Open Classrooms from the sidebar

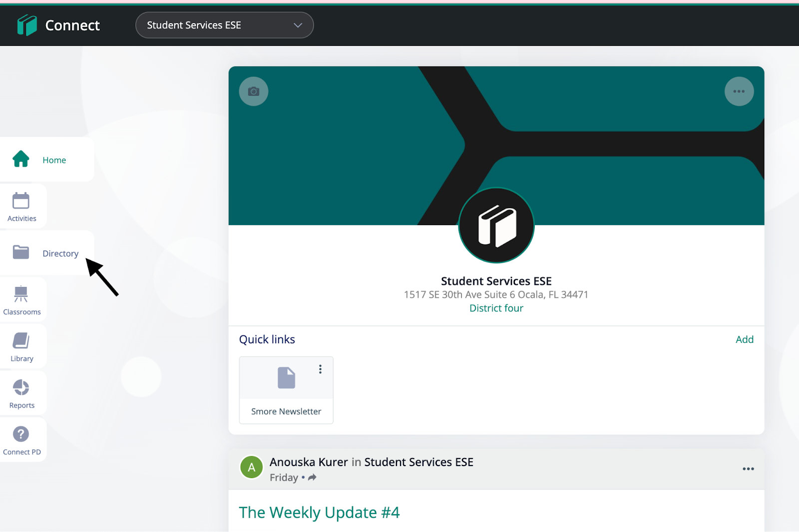pyautogui.click(x=22, y=299)
